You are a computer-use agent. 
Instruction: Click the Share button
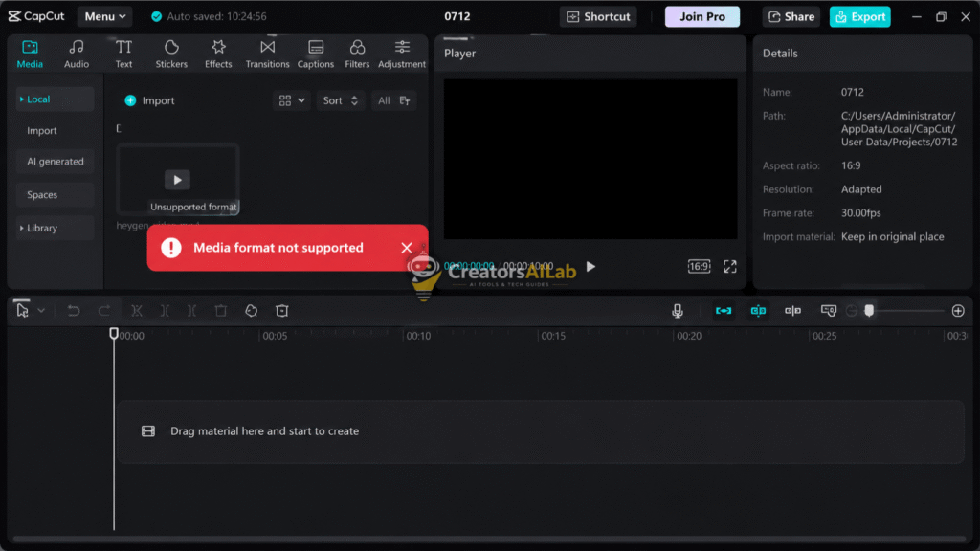[791, 17]
